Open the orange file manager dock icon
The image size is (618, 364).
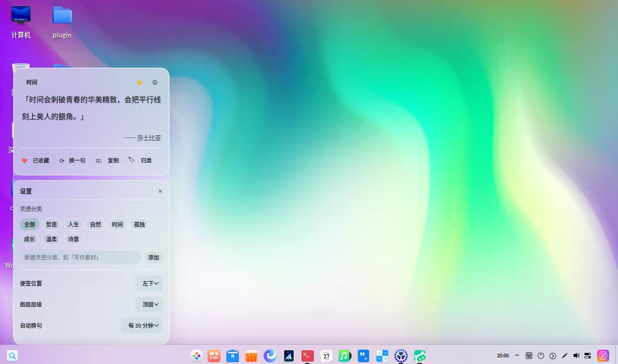pyautogui.click(x=251, y=356)
